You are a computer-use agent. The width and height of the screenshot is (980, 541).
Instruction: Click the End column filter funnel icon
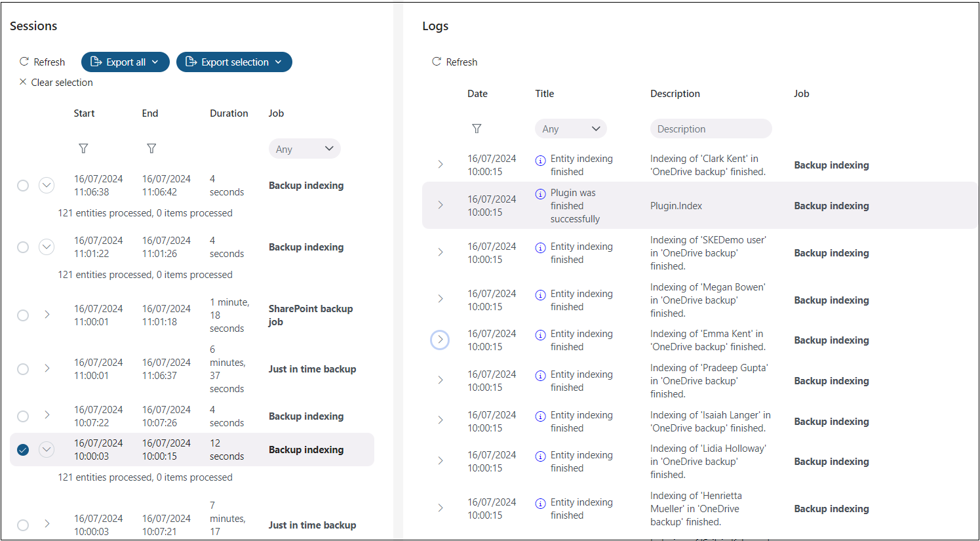[x=151, y=149]
